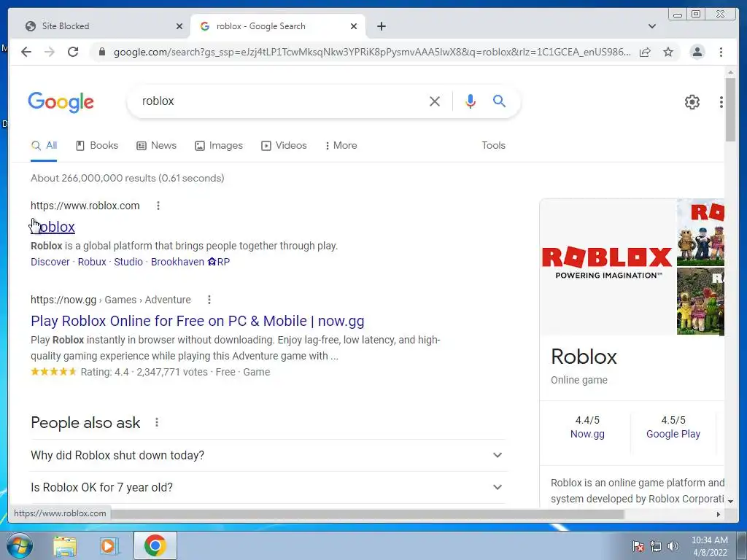
Task: Open the search Tools button
Action: pyautogui.click(x=494, y=146)
